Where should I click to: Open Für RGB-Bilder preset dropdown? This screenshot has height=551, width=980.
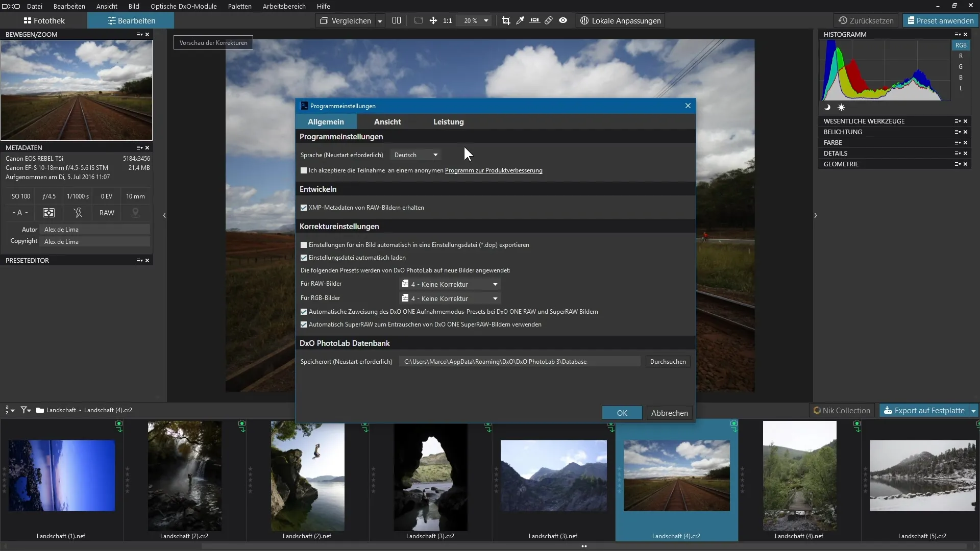click(450, 298)
